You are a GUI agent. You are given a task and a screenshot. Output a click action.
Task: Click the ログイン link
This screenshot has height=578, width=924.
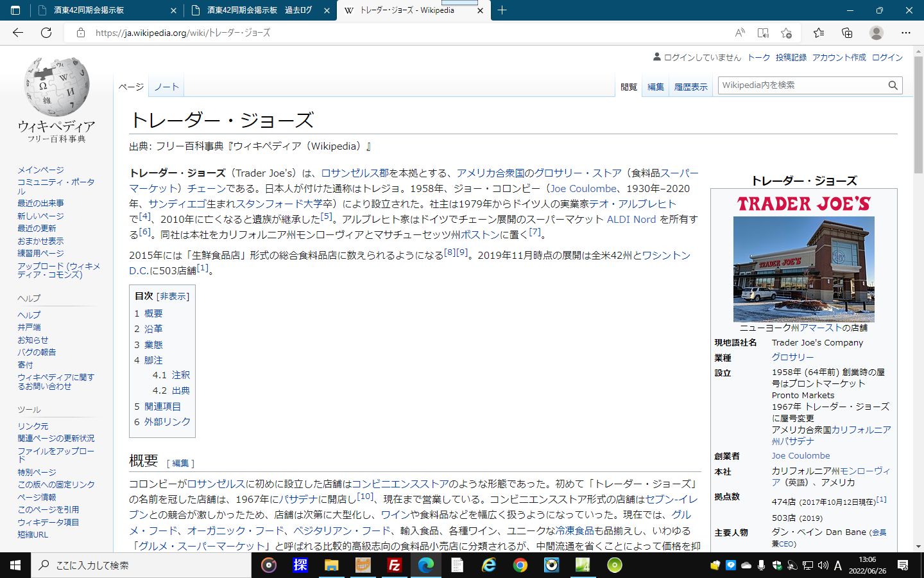887,57
